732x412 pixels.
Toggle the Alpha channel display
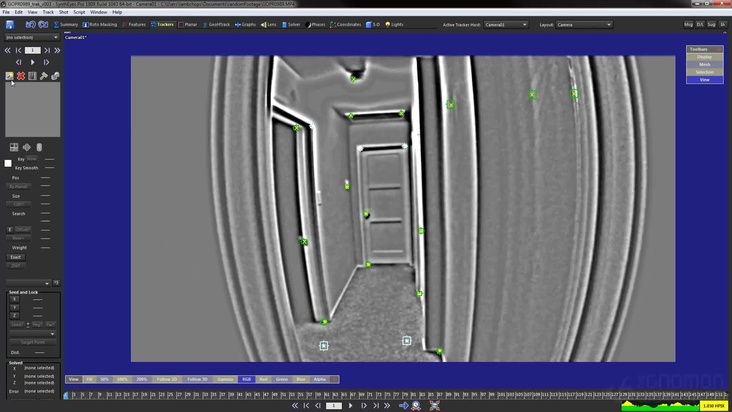pyautogui.click(x=320, y=380)
